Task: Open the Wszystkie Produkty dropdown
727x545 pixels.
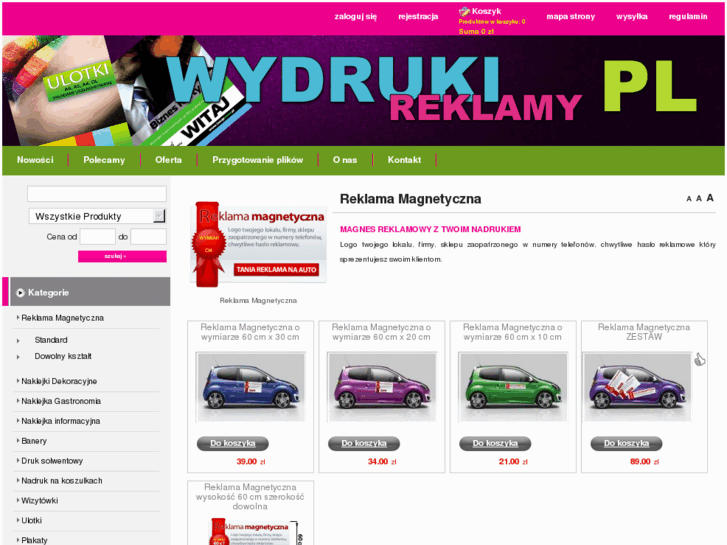Action: 97,216
